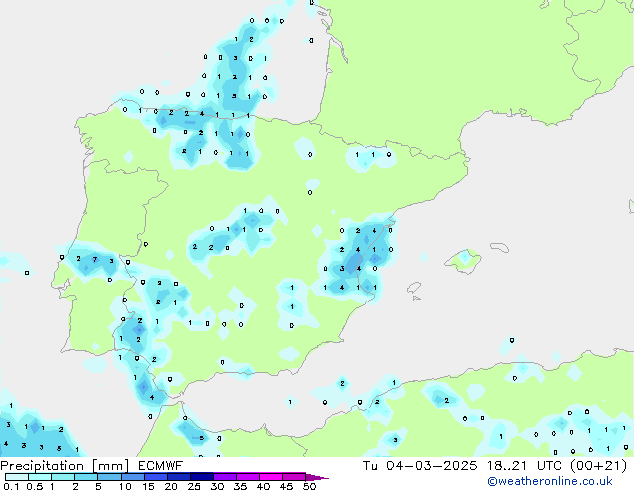Click the lightest 0.1–0.5 mm legend swatch
This screenshot has height=490, width=634.
[17, 477]
